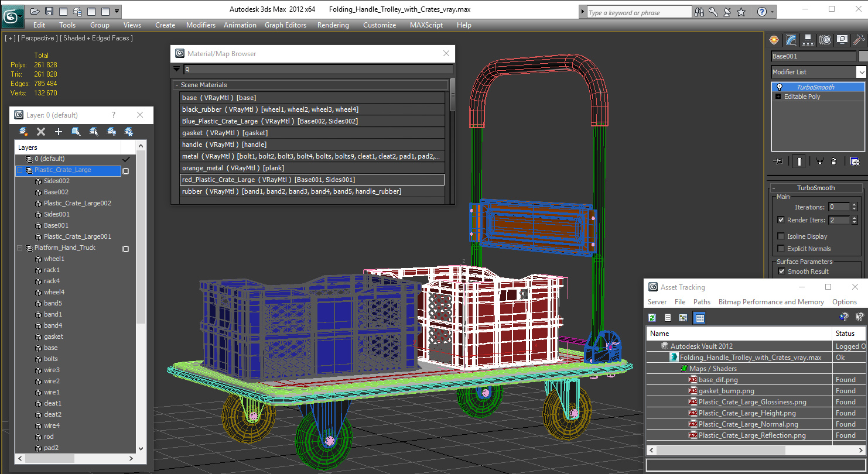This screenshot has height=474, width=868.
Task: Click the Iterations spinner arrows
Action: [x=854, y=207]
